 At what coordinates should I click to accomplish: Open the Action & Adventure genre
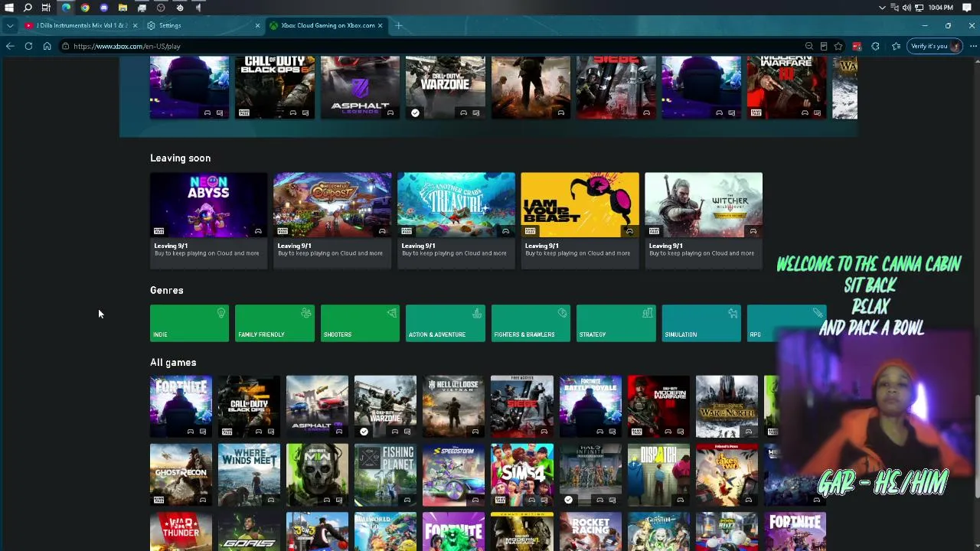point(446,323)
